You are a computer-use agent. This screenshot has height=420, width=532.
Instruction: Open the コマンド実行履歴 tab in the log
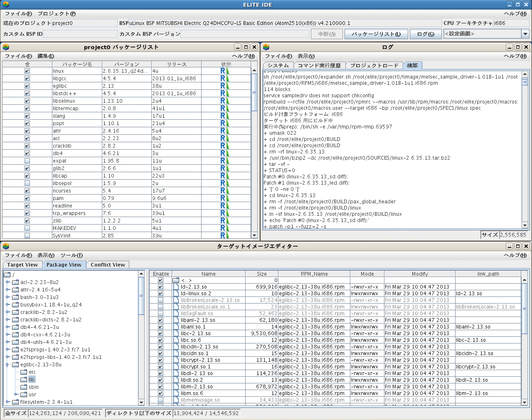coord(319,66)
